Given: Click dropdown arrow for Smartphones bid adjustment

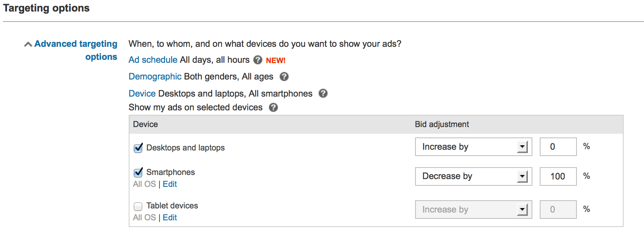Looking at the screenshot, I should (x=522, y=176).
